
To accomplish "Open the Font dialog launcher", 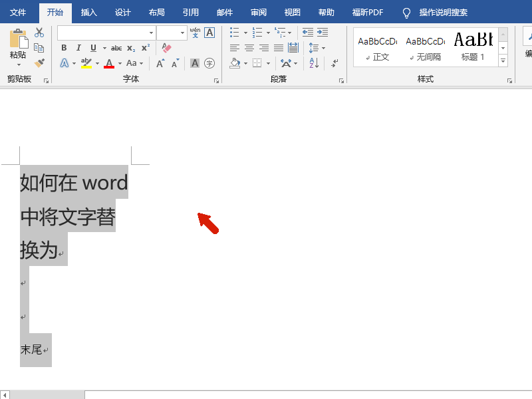I will tap(216, 80).
